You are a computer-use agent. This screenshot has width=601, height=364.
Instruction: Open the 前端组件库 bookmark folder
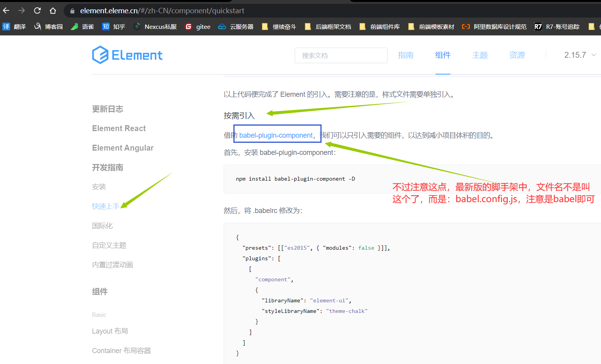pyautogui.click(x=379, y=27)
